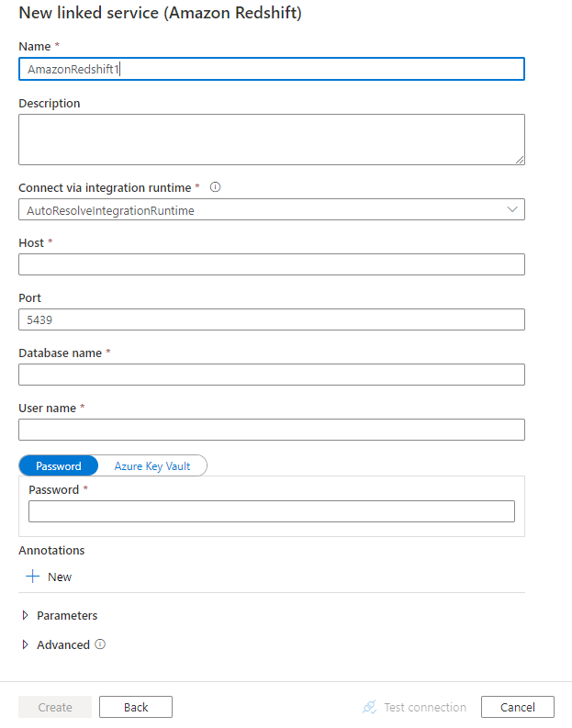Click the Test connection plug icon

tap(370, 707)
